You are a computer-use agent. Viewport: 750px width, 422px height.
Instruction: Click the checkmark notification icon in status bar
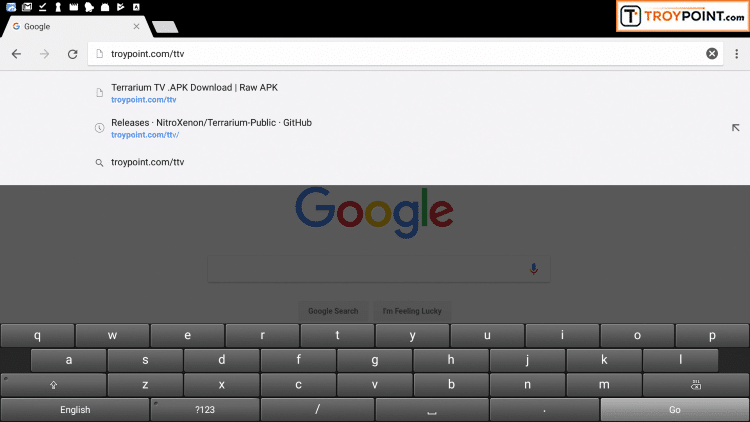coord(43,7)
